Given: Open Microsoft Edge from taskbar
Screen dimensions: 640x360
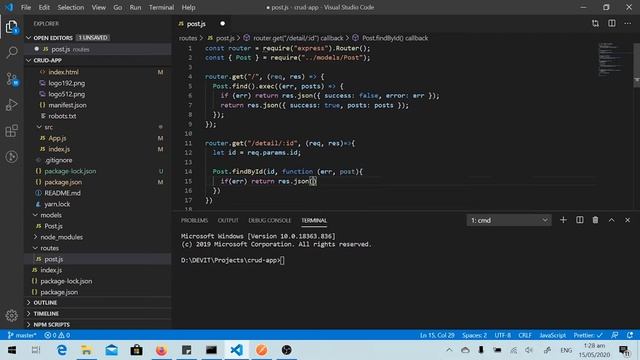Looking at the screenshot, I should point(62,350).
